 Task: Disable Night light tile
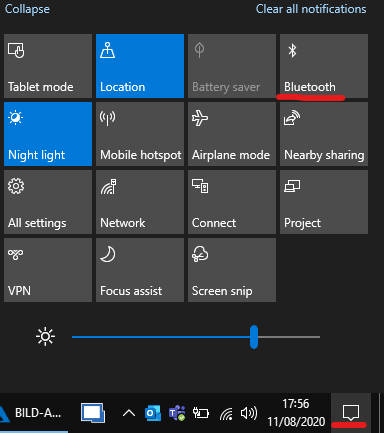pos(48,134)
